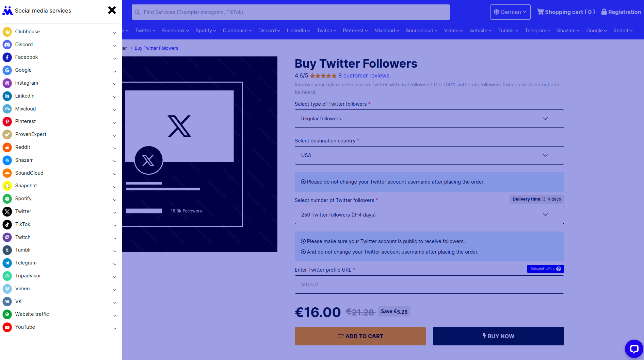Close the Social media services panel
The height and width of the screenshot is (360, 644).
click(112, 11)
